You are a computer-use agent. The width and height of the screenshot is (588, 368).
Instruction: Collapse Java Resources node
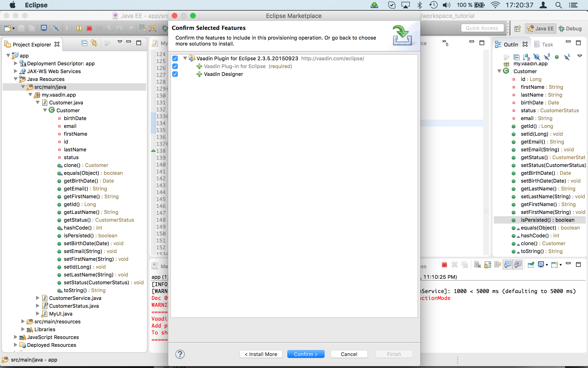(16, 79)
